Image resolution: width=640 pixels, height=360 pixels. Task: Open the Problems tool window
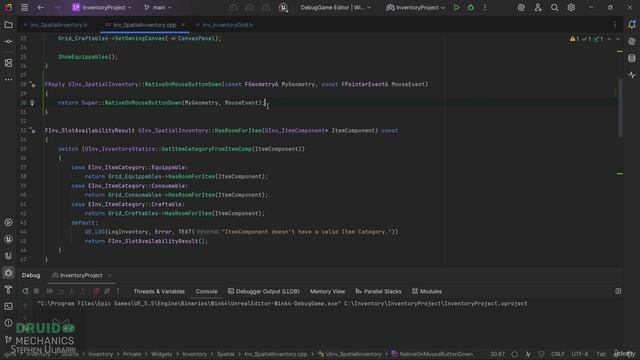[8, 323]
